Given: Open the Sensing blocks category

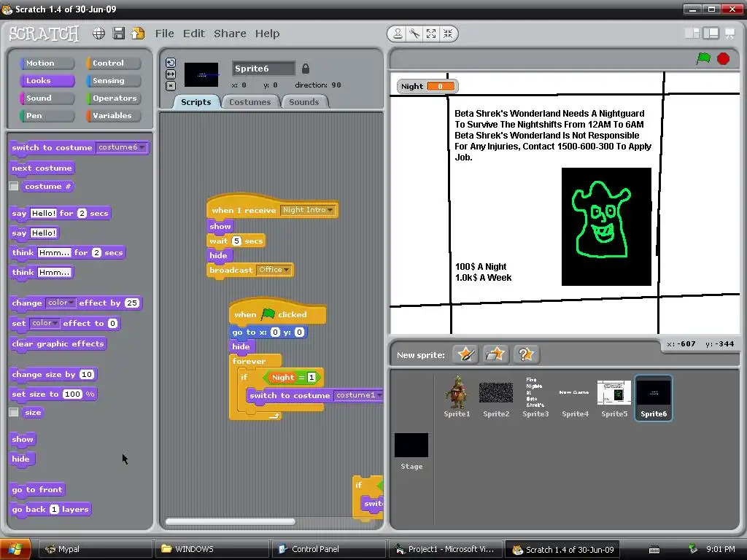Looking at the screenshot, I should tap(113, 80).
